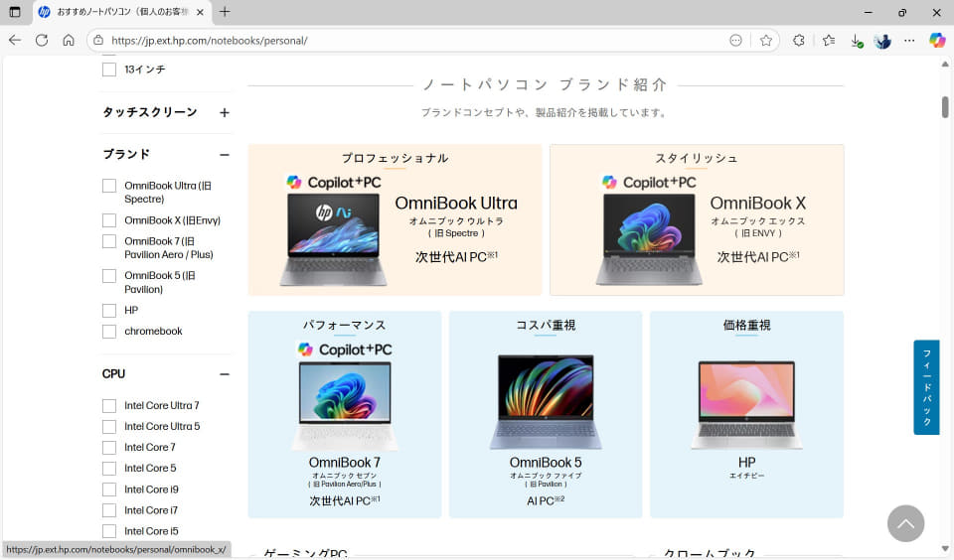Collapse the CPU filter section

tap(225, 374)
